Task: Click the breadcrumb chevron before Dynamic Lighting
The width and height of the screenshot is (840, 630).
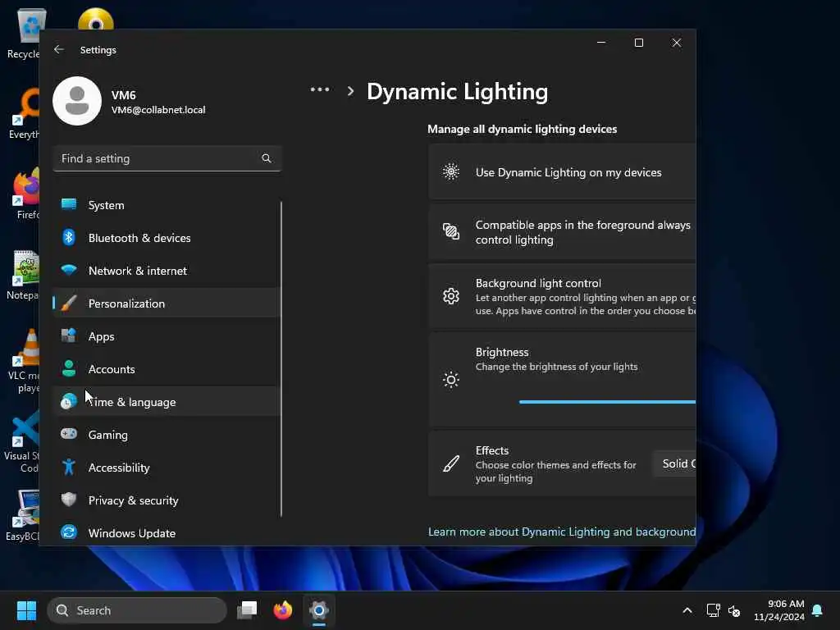Action: coord(350,91)
